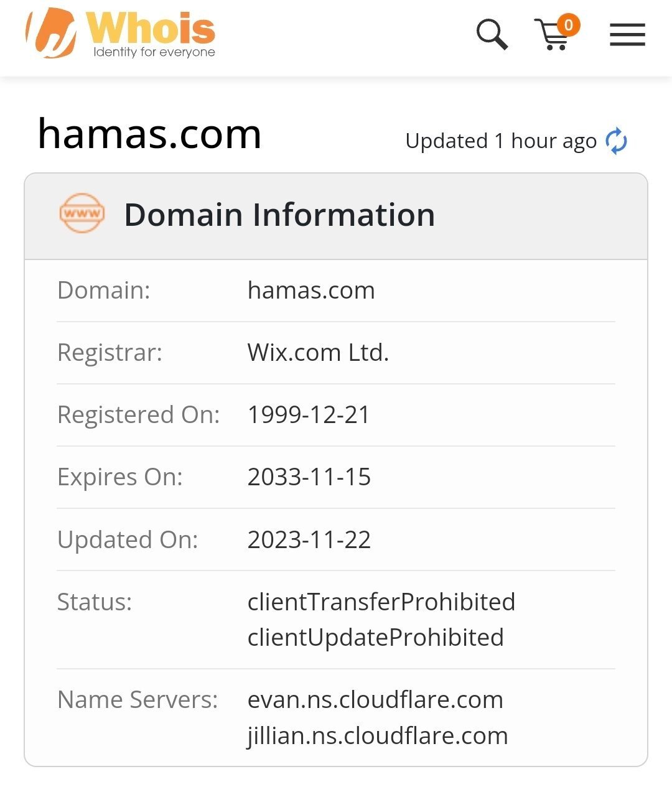Click the clientUpdateProhibited status
The image size is (672, 787).
pos(375,637)
